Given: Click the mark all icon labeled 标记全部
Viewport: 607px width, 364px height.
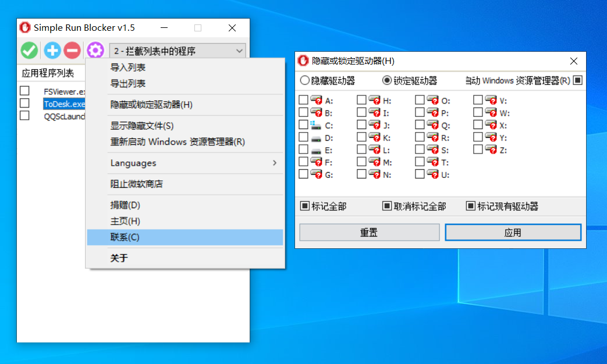Looking at the screenshot, I should pyautogui.click(x=305, y=206).
